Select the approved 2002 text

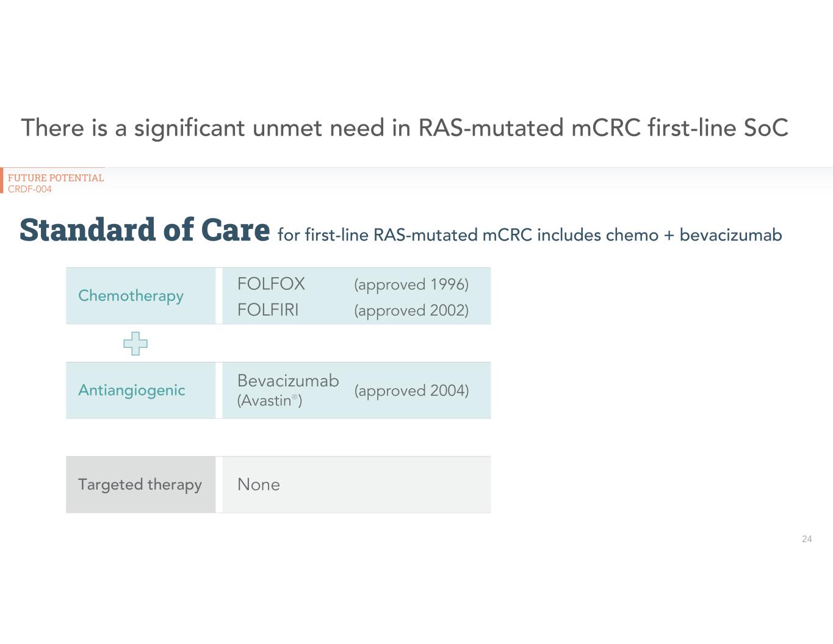(x=411, y=311)
